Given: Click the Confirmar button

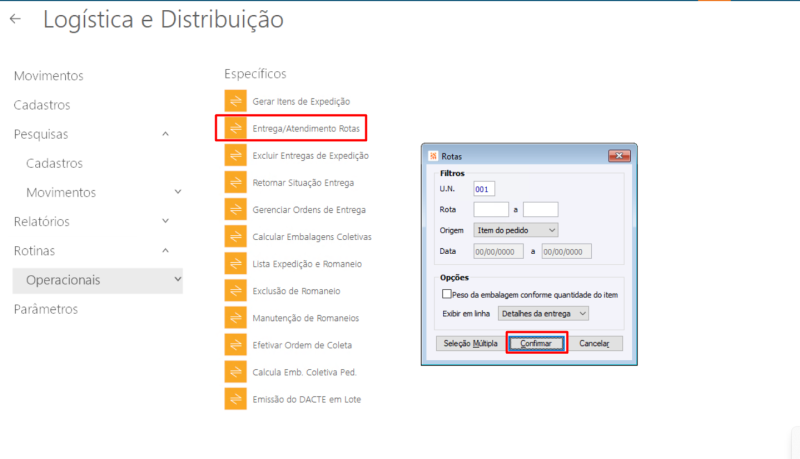Looking at the screenshot, I should (536, 343).
